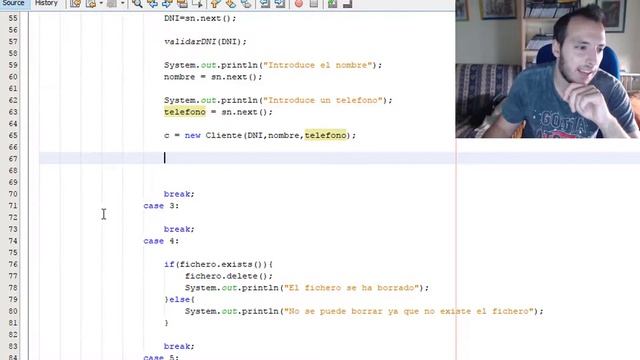Click line number 83 in the gutter
Image resolution: width=640 pixels, height=360 pixels.
13,347
